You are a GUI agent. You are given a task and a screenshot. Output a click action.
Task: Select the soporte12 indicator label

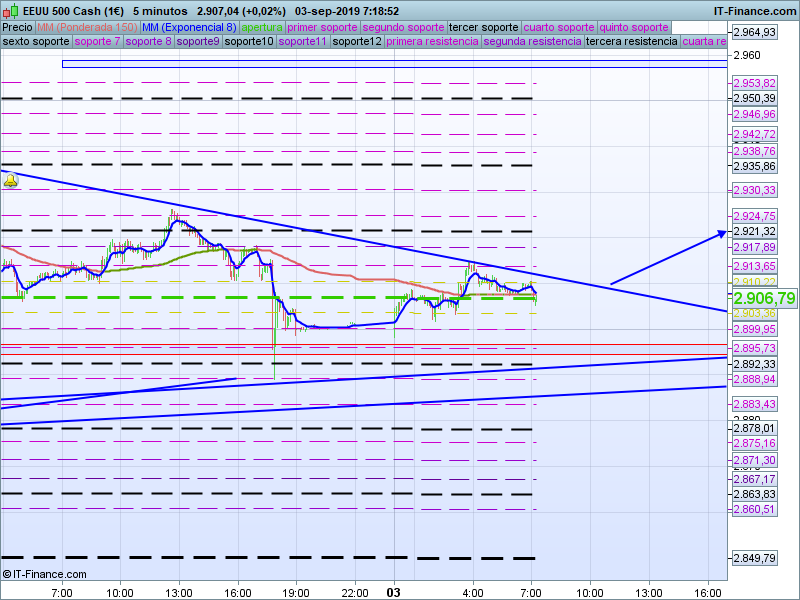coord(357,42)
